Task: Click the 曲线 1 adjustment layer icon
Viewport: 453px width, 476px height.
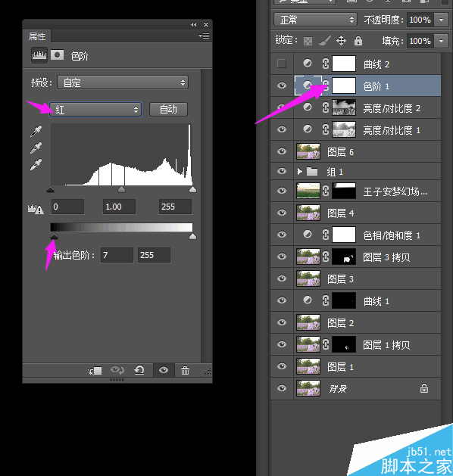Action: tap(308, 300)
